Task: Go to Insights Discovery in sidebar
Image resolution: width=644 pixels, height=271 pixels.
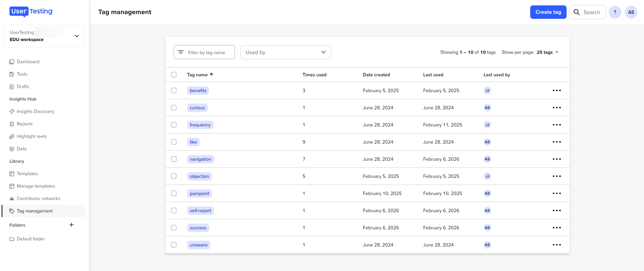Action: pos(35,111)
